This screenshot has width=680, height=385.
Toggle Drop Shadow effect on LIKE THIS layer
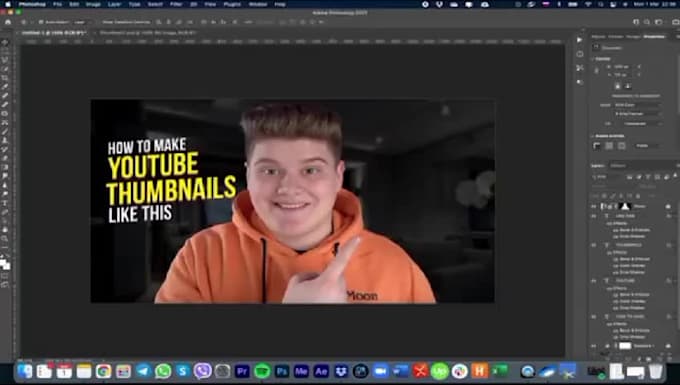pyautogui.click(x=615, y=236)
